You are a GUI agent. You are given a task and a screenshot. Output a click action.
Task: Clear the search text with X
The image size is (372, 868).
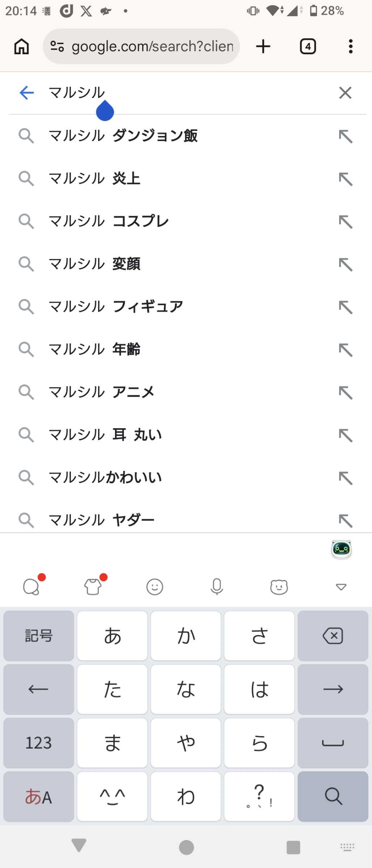tap(345, 93)
